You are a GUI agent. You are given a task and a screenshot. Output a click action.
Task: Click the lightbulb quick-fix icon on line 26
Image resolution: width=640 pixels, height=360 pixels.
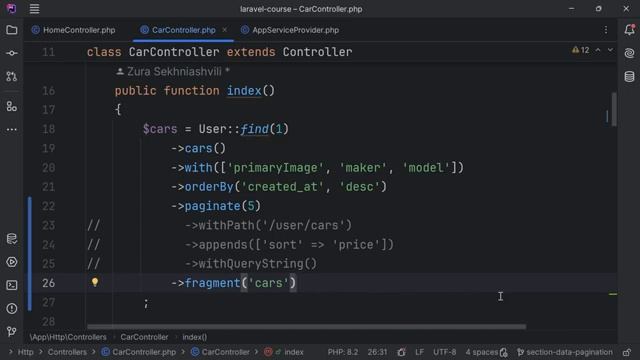point(95,282)
